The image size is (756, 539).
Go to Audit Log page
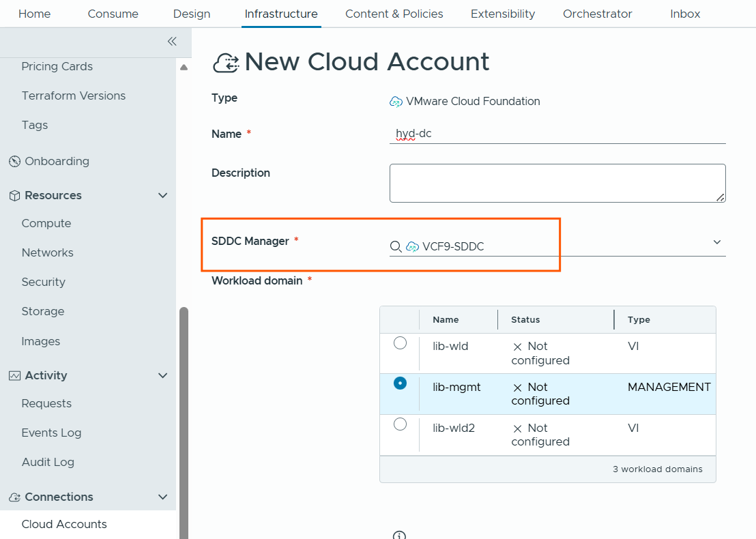point(48,462)
